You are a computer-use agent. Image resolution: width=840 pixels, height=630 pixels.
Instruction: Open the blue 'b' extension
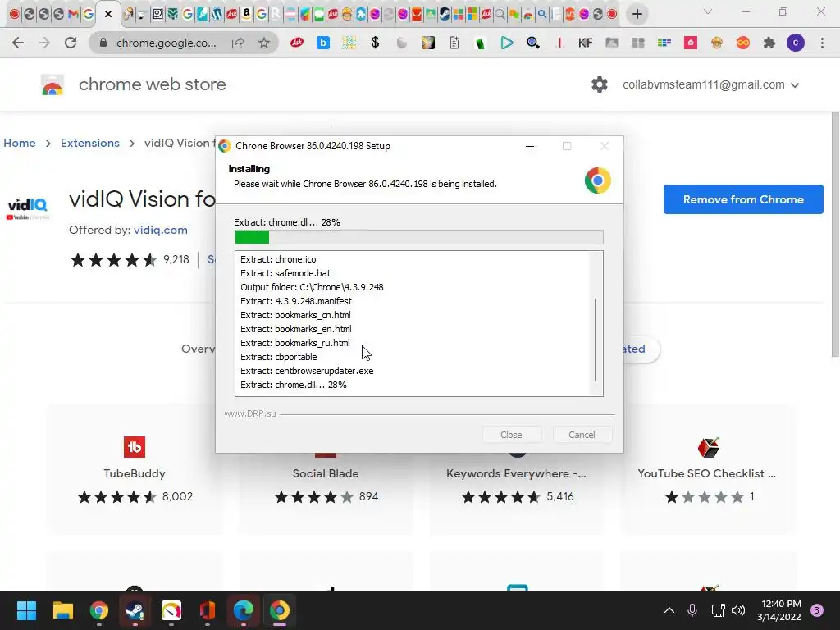click(323, 43)
